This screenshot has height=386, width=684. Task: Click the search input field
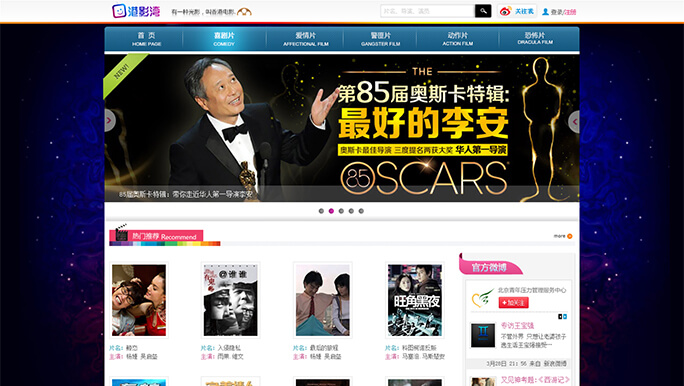pos(428,11)
